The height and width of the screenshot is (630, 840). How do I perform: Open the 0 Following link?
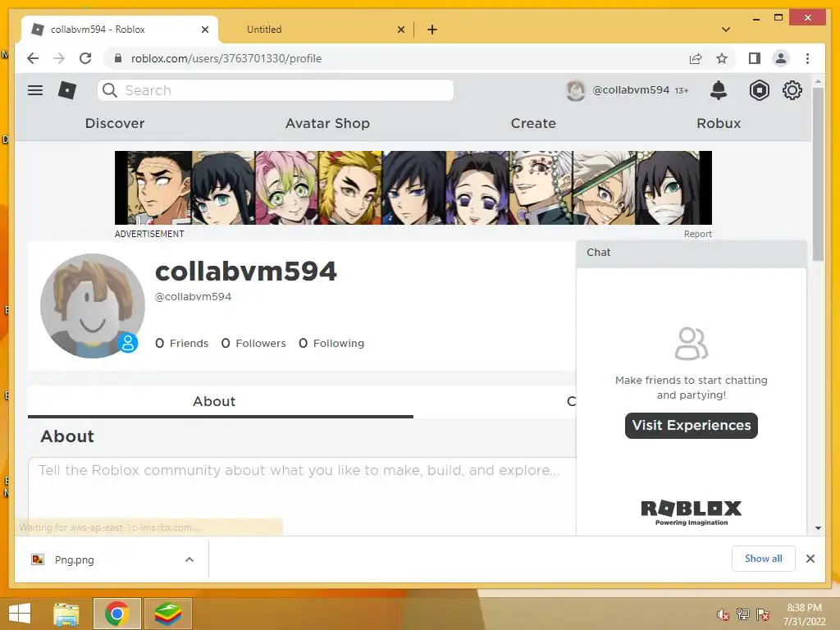pos(331,343)
